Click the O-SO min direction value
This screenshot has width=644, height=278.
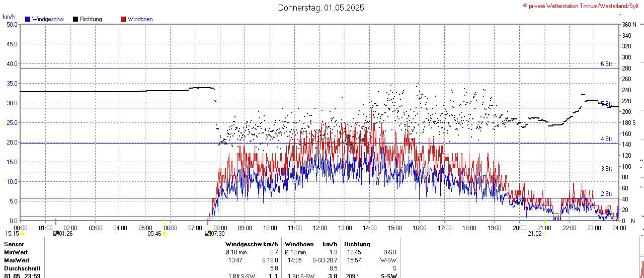(389, 252)
